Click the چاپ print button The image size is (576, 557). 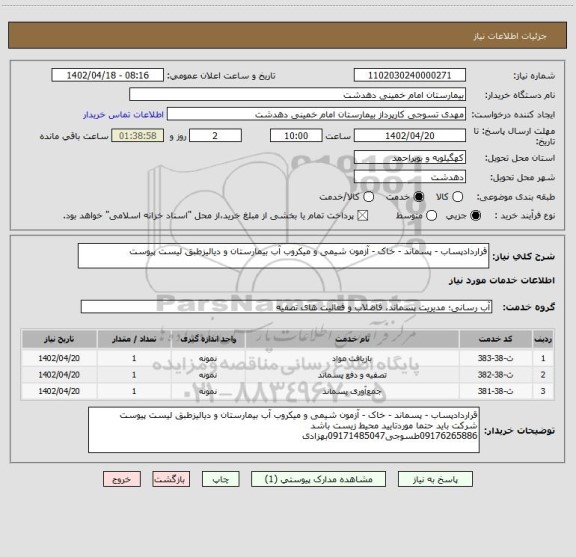click(221, 479)
